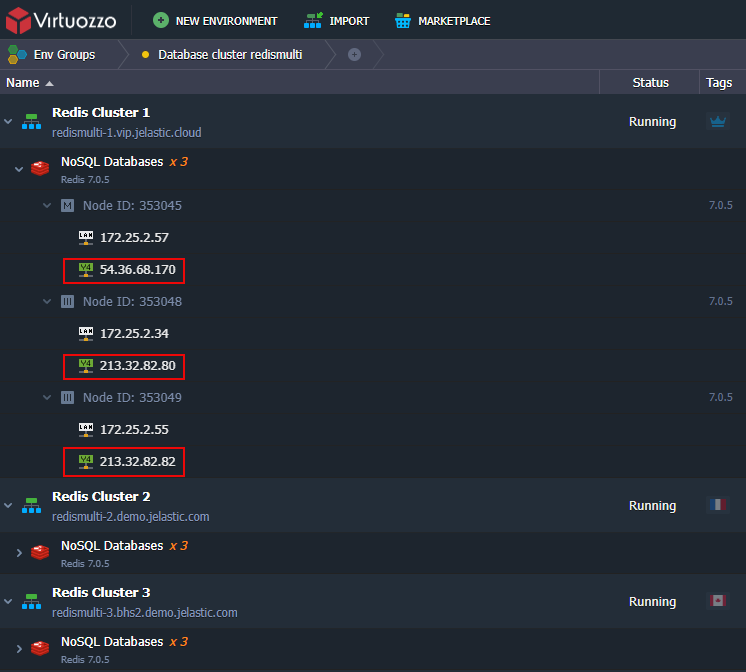Click the Redis Cluster 3 environment icon
Image resolution: width=746 pixels, height=672 pixels.
coord(31,602)
